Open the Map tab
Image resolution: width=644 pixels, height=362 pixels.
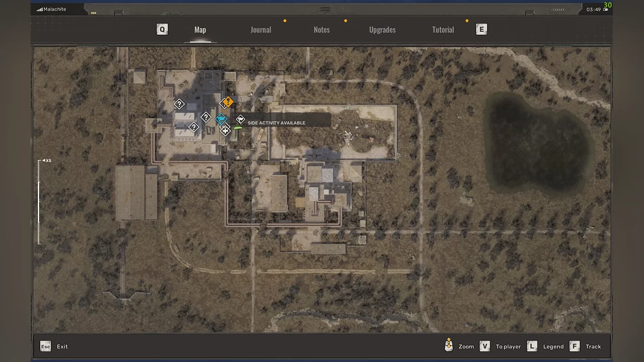click(200, 30)
